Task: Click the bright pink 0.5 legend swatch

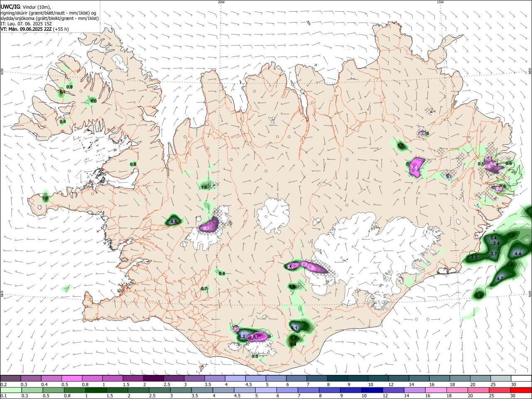Action: 71,378
